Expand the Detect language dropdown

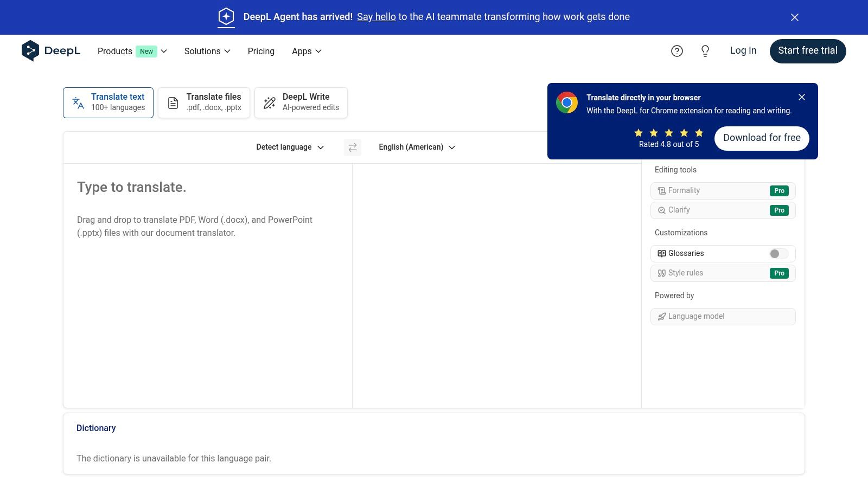click(x=290, y=147)
